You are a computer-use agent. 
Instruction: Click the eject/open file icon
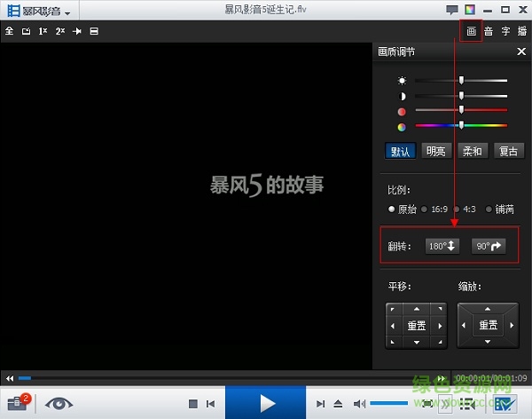click(x=338, y=404)
